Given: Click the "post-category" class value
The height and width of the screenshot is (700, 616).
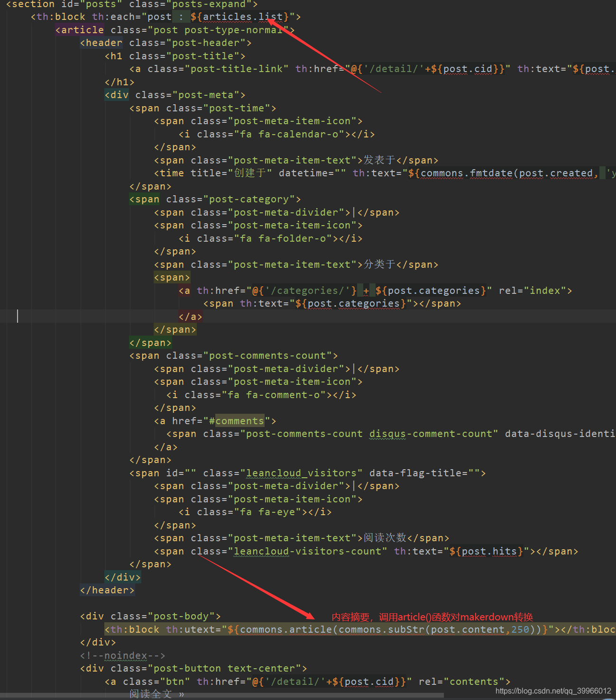Looking at the screenshot, I should 249,199.
